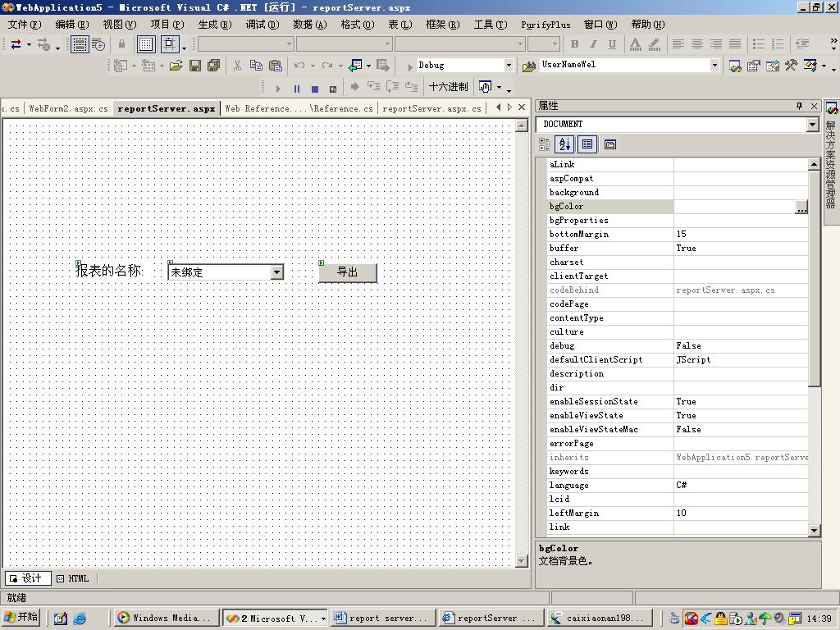Click the 导出 button on the form

tap(348, 272)
